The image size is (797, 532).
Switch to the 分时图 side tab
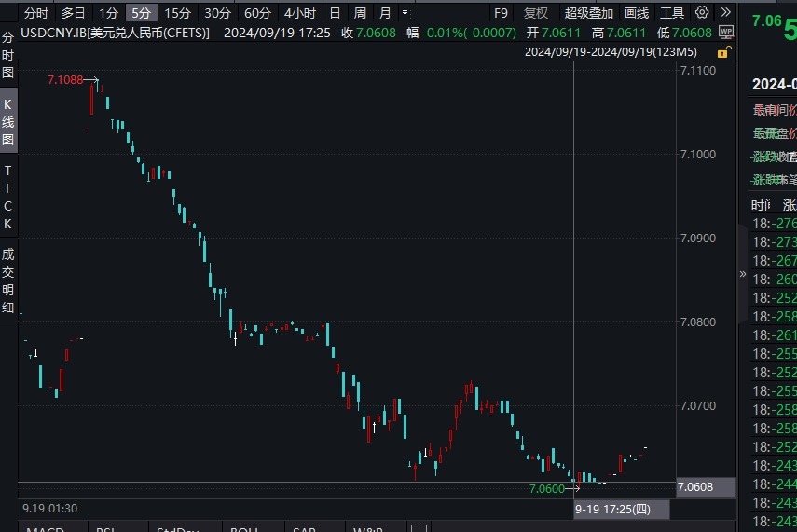pos(8,55)
